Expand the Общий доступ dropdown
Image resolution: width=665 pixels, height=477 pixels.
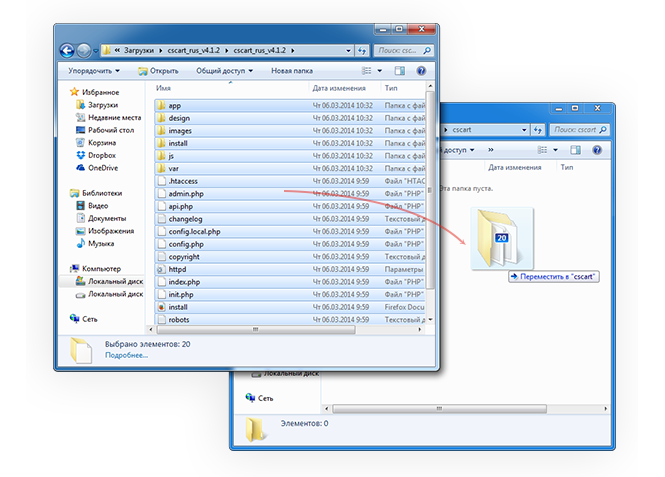coord(224,71)
